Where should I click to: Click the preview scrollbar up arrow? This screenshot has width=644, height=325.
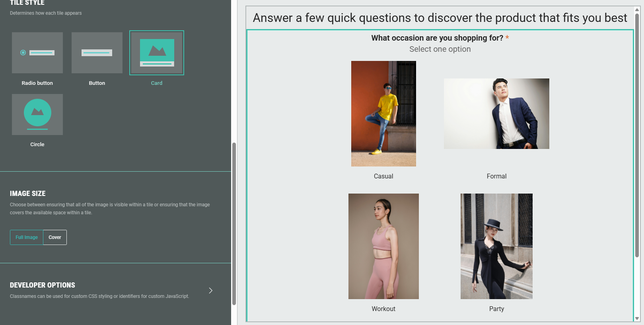(x=637, y=10)
